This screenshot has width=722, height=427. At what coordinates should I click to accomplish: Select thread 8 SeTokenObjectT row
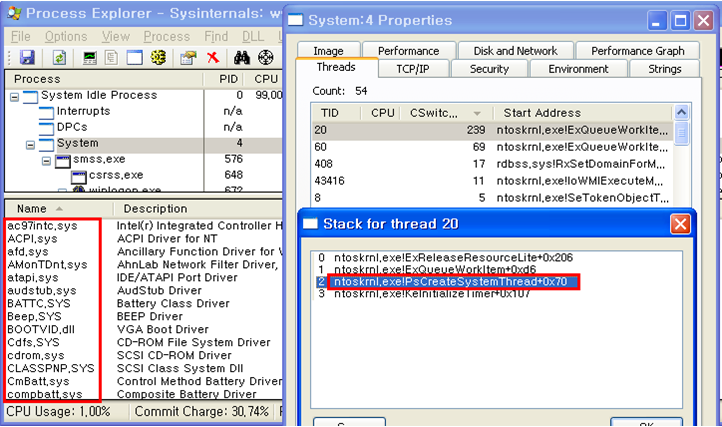pos(492,198)
